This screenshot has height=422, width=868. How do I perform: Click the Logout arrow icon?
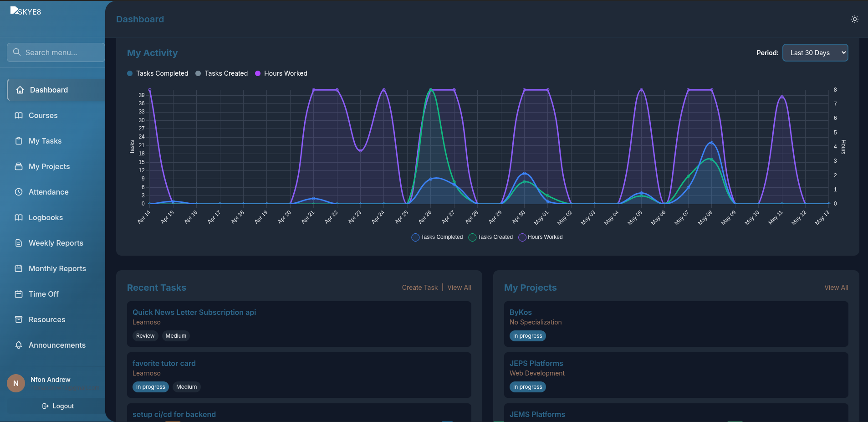46,406
